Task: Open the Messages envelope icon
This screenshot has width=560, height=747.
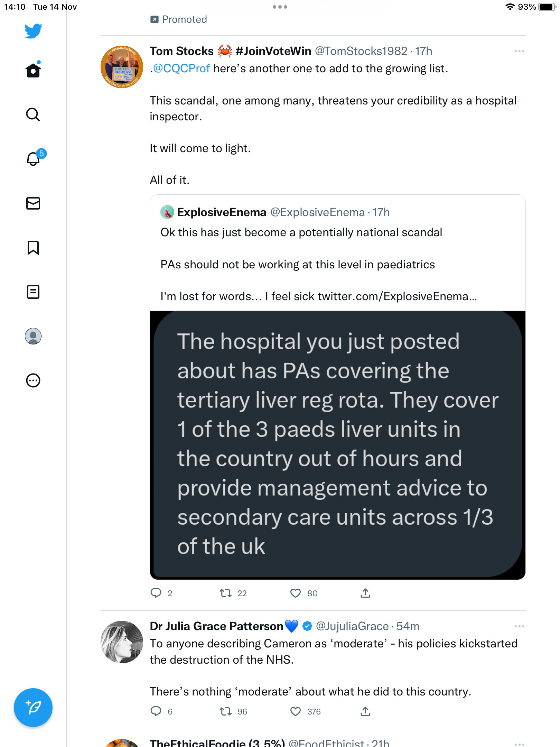Action: point(33,203)
